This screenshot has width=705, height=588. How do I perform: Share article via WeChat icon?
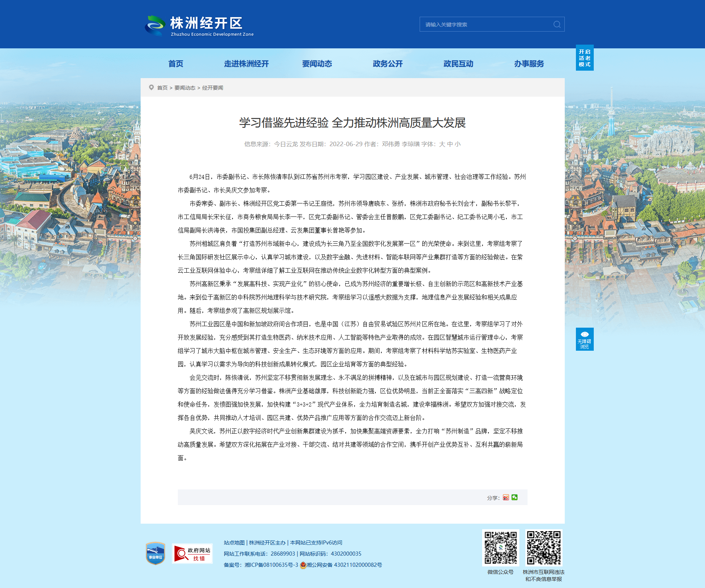[515, 497]
